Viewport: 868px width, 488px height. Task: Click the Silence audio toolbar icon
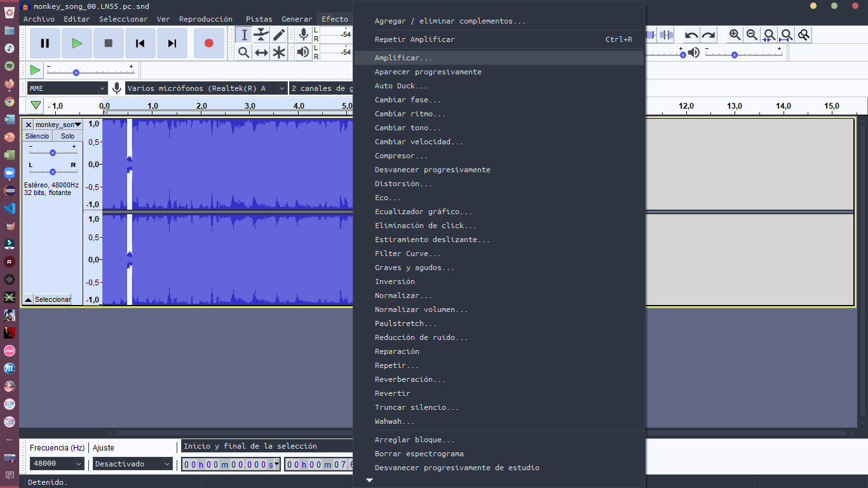click(667, 35)
